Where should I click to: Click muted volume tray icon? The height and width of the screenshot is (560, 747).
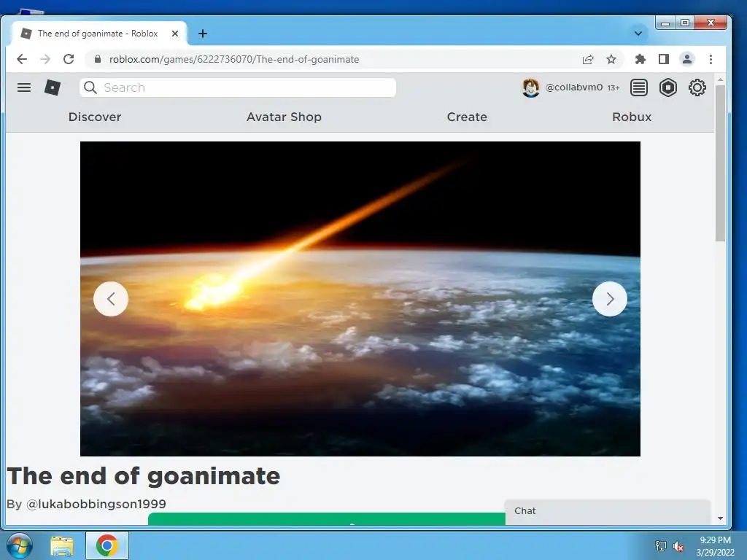point(678,546)
